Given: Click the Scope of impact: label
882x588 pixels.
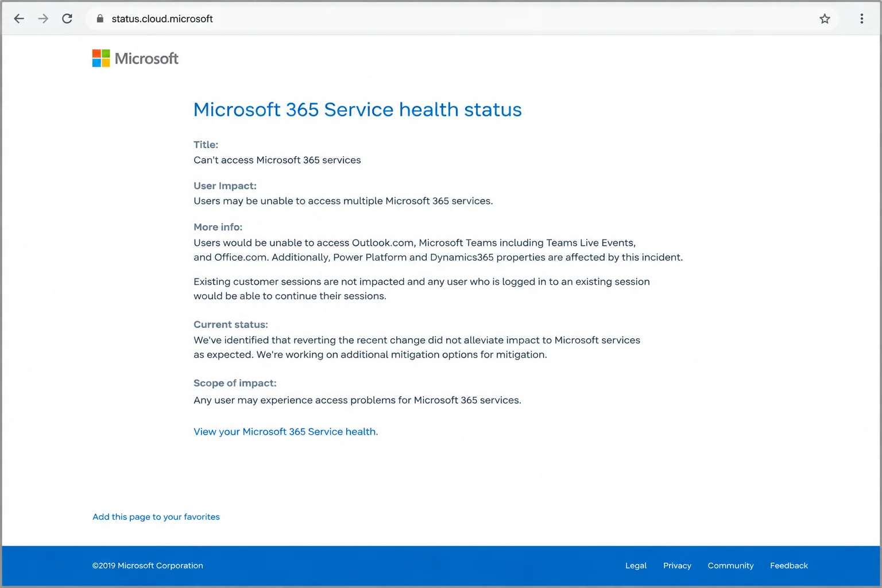Looking at the screenshot, I should click(235, 383).
